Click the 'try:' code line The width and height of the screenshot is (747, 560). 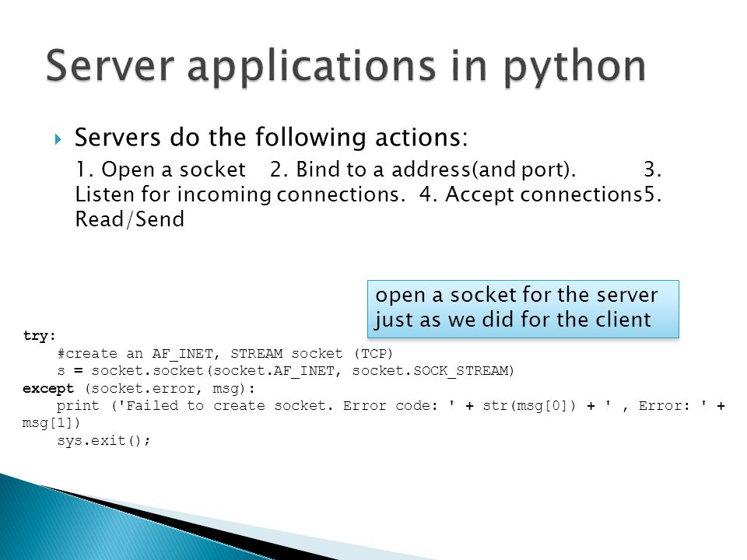40,336
